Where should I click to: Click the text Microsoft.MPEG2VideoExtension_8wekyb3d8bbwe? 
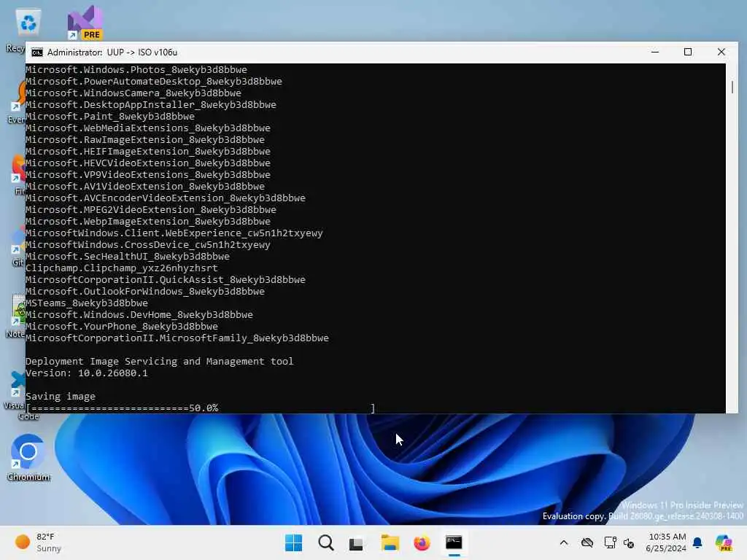pyautogui.click(x=151, y=210)
